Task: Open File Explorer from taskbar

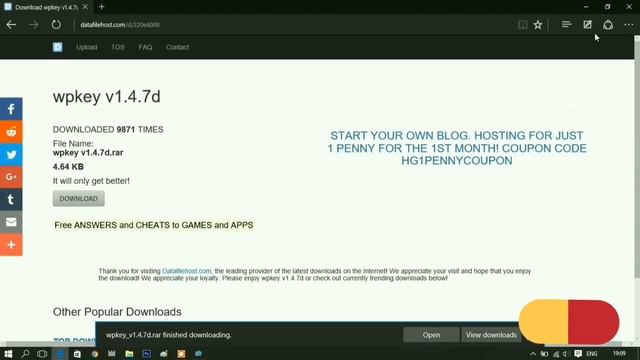Action: [x=129, y=354]
